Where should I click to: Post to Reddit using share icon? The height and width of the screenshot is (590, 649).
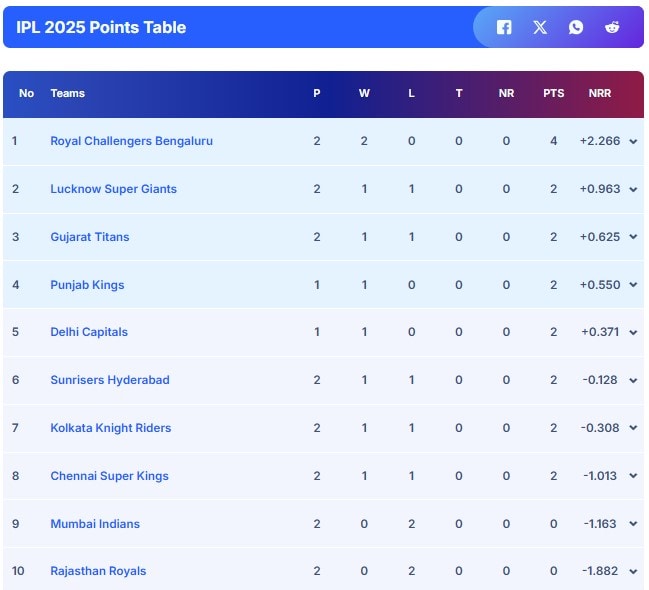pos(612,27)
